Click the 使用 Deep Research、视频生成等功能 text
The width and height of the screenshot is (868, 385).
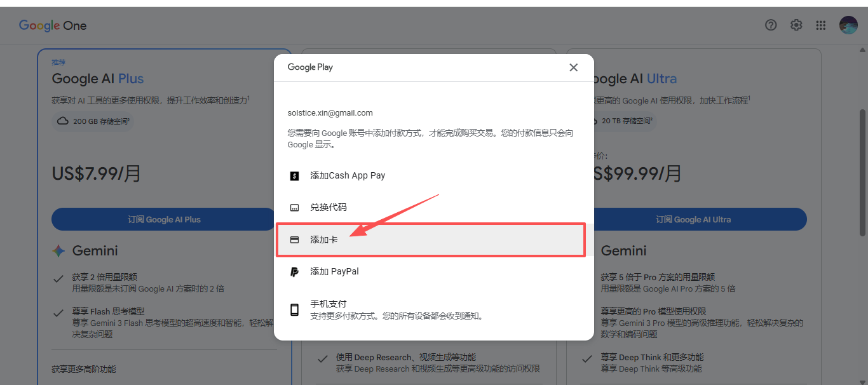[x=406, y=357]
